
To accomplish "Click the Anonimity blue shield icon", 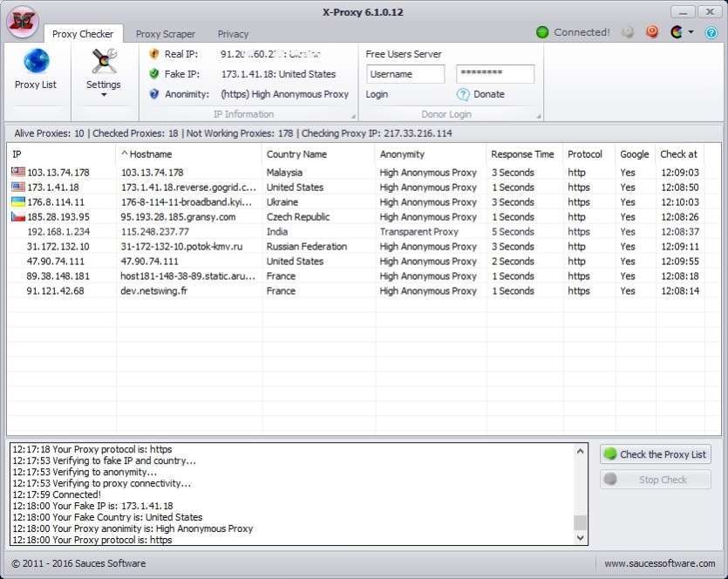I will (x=153, y=94).
